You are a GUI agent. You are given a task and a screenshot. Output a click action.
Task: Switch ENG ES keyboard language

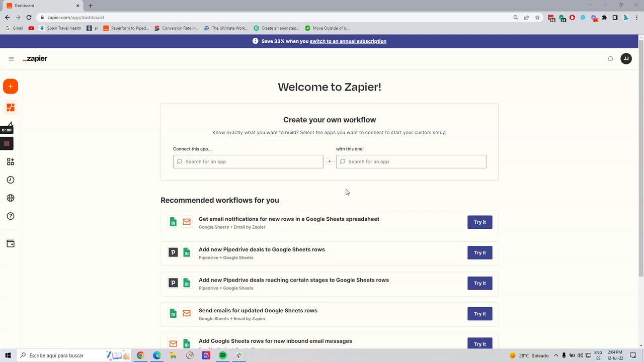click(x=598, y=355)
